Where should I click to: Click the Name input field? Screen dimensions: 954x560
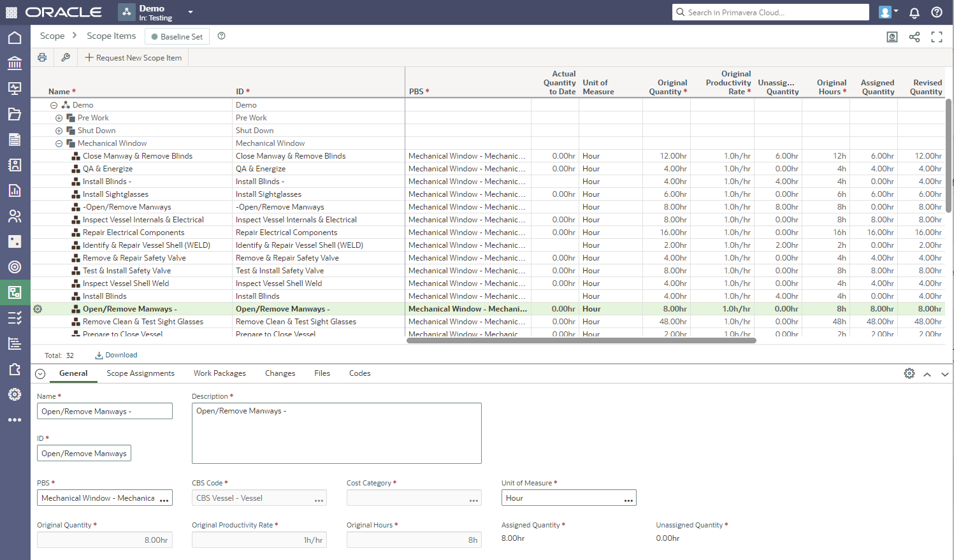(x=105, y=411)
